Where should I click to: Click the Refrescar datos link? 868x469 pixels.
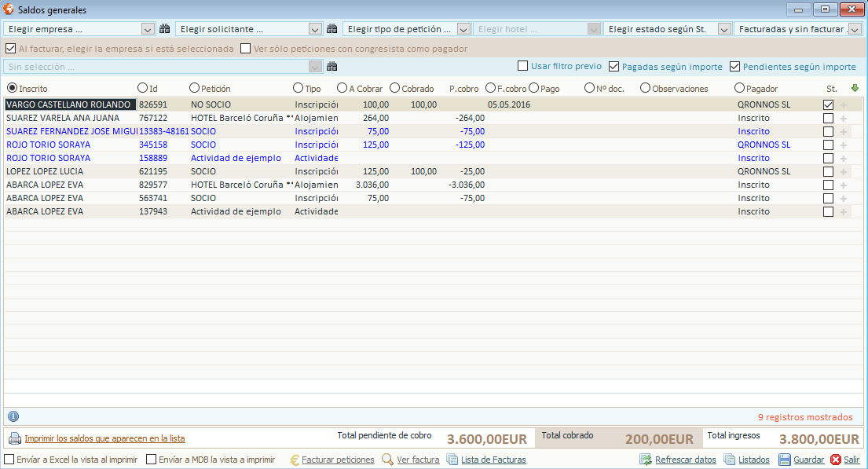point(685,460)
